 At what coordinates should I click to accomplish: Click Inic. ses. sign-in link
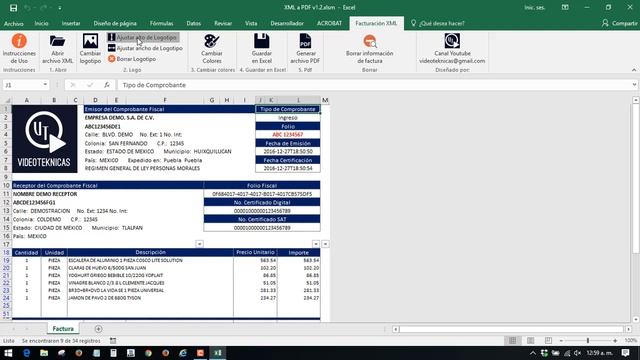click(x=535, y=8)
